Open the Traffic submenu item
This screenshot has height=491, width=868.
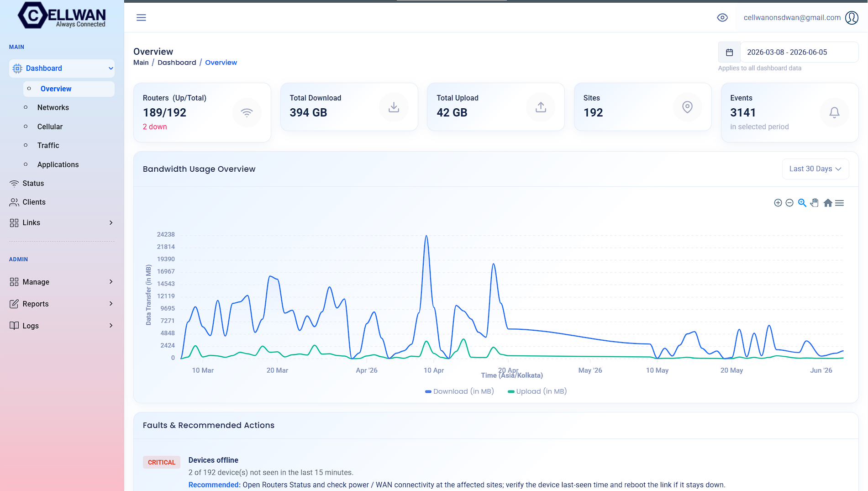point(48,146)
